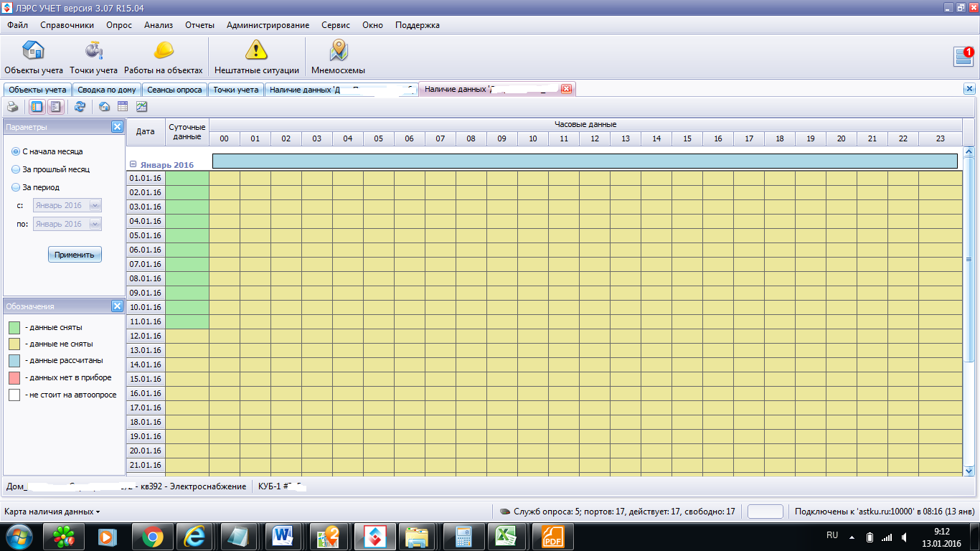Open the Отчеты menu

pos(200,25)
